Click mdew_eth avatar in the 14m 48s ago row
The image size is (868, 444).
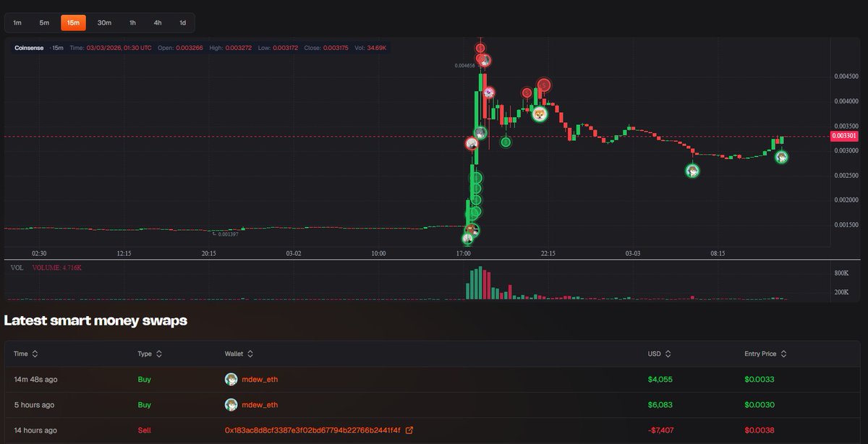coord(231,380)
